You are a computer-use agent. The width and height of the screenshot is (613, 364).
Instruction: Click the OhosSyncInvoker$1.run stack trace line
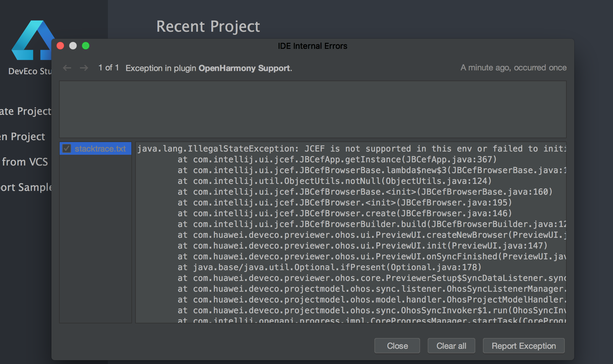click(x=372, y=310)
